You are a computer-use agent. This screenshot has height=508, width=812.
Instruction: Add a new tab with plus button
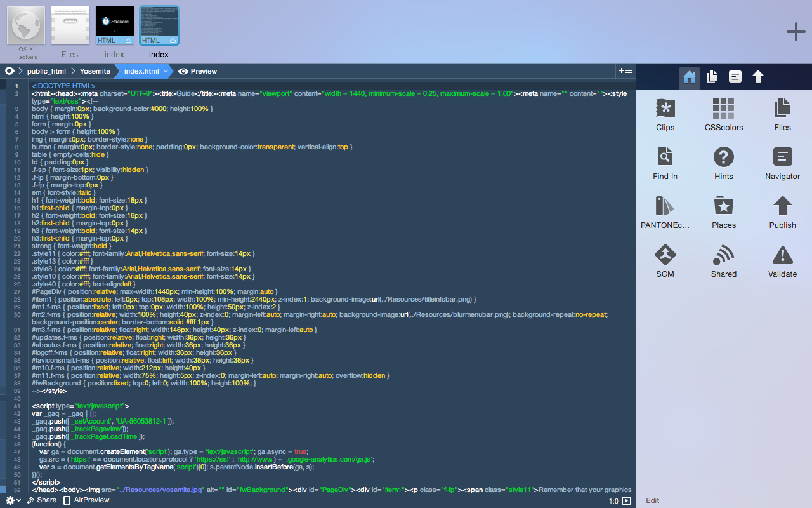click(x=796, y=32)
